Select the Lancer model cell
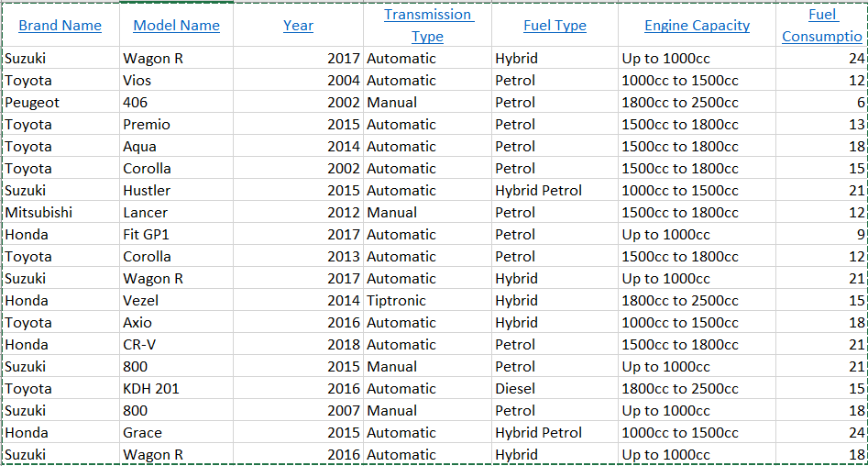868x466 pixels. pyautogui.click(x=177, y=212)
